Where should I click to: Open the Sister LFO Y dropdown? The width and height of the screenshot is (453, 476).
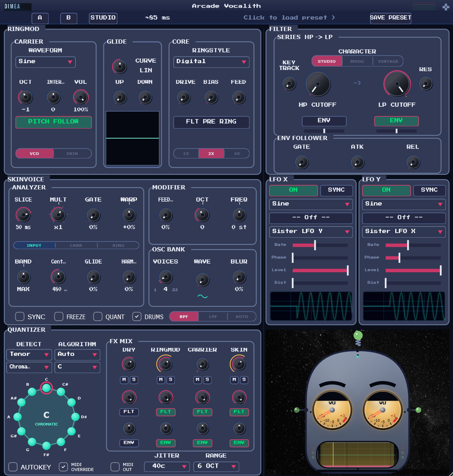coord(311,232)
